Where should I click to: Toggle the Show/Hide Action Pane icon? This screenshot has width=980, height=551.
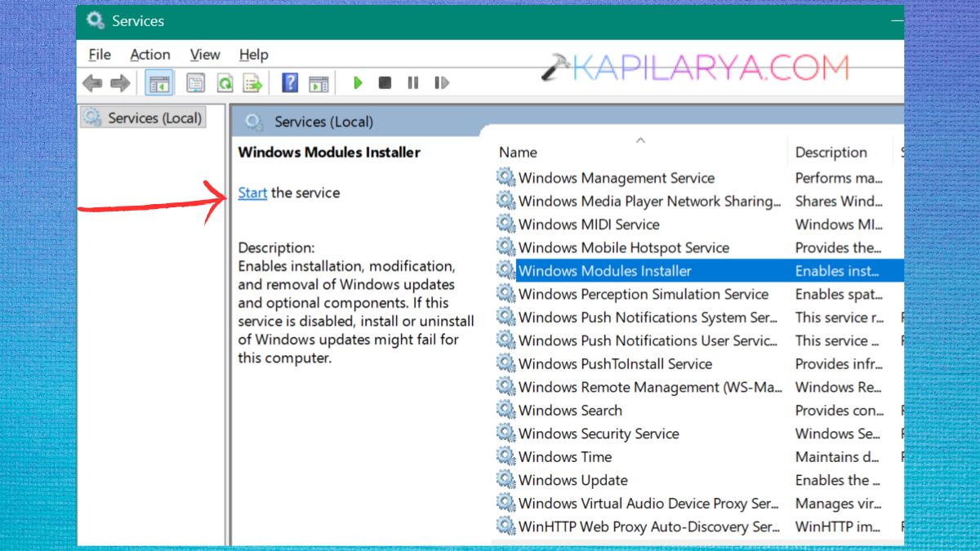(x=318, y=82)
